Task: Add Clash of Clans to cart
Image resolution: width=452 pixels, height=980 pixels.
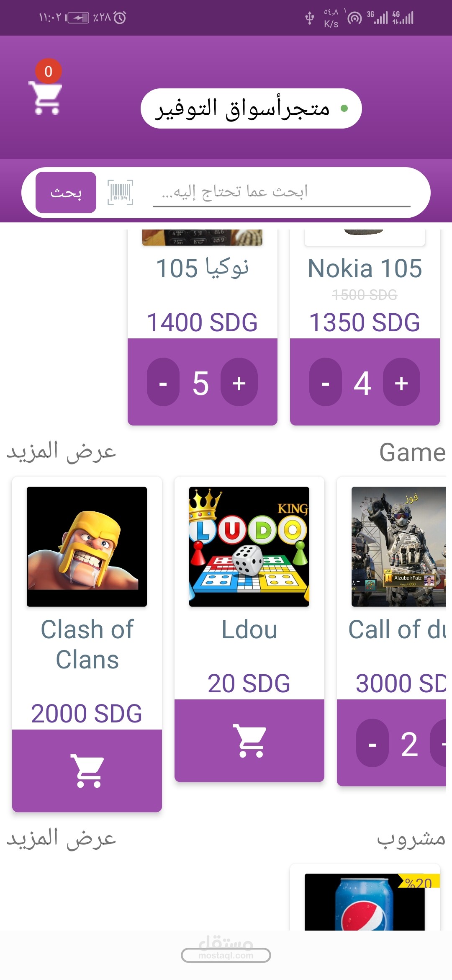Action: pos(87,771)
